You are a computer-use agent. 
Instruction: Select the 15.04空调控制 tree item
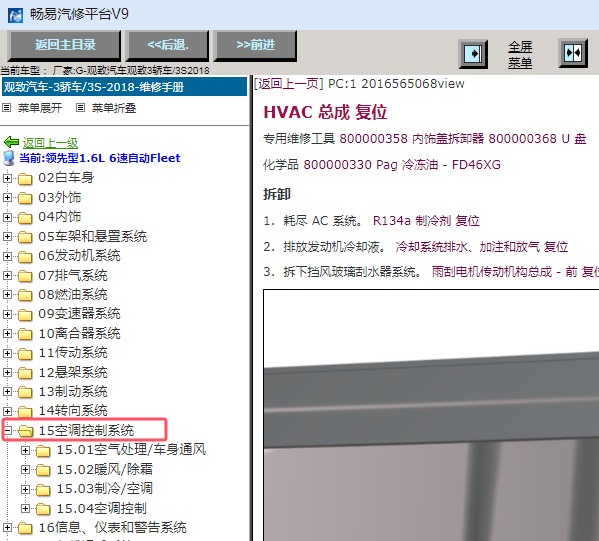pos(102,509)
